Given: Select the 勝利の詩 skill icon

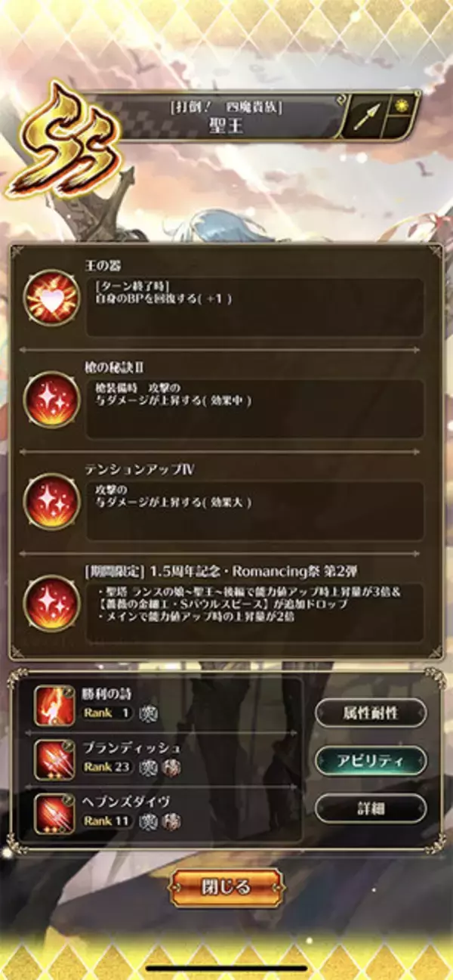Looking at the screenshot, I should point(54,705).
